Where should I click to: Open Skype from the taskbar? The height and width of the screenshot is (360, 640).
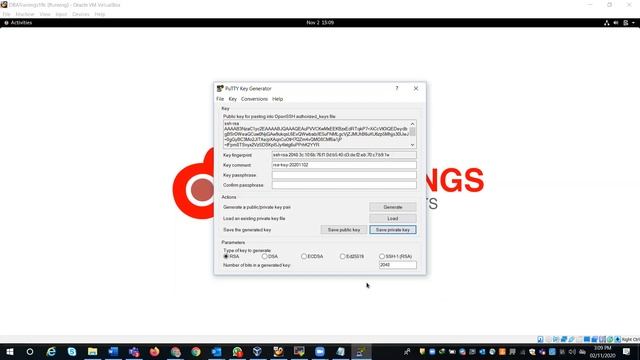72,351
